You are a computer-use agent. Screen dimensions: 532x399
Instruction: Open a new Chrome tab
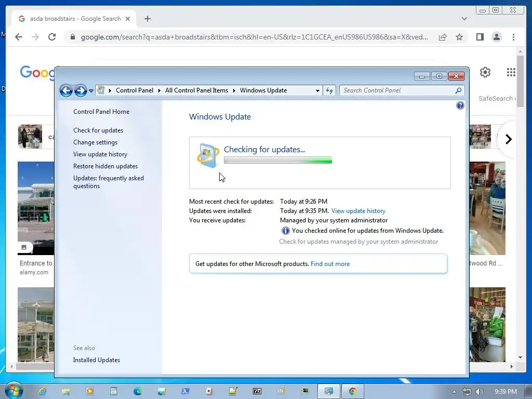pyautogui.click(x=147, y=19)
